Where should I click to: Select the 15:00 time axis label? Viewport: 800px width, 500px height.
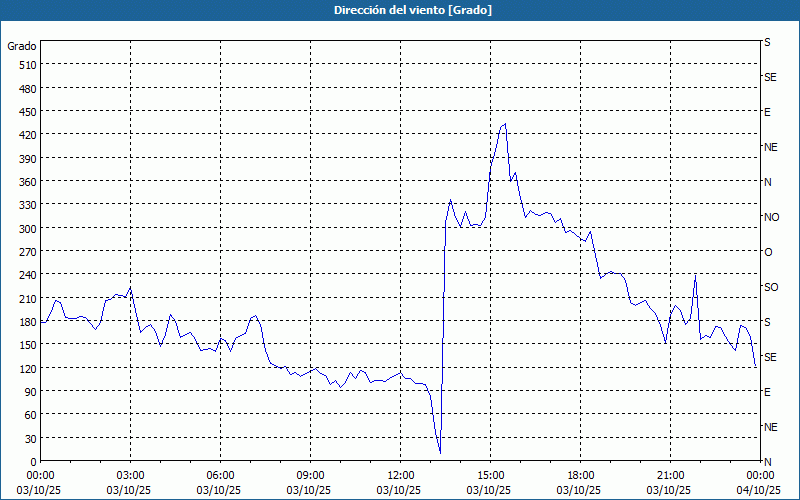(x=490, y=475)
